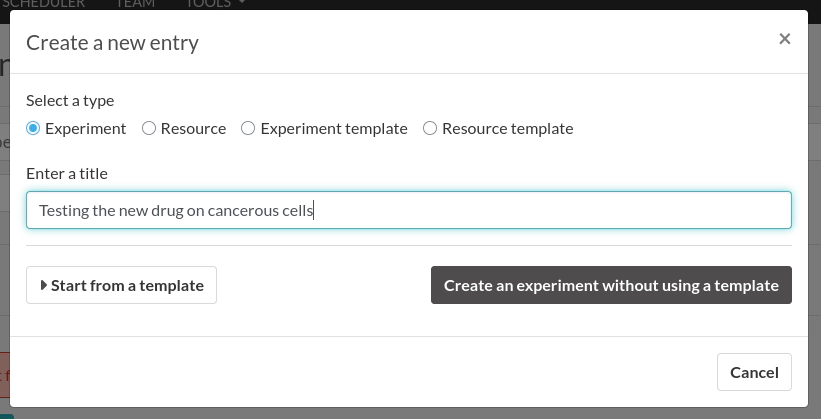Screen dimensions: 821x419
Task: Open the Team menu item
Action: tap(135, 4)
